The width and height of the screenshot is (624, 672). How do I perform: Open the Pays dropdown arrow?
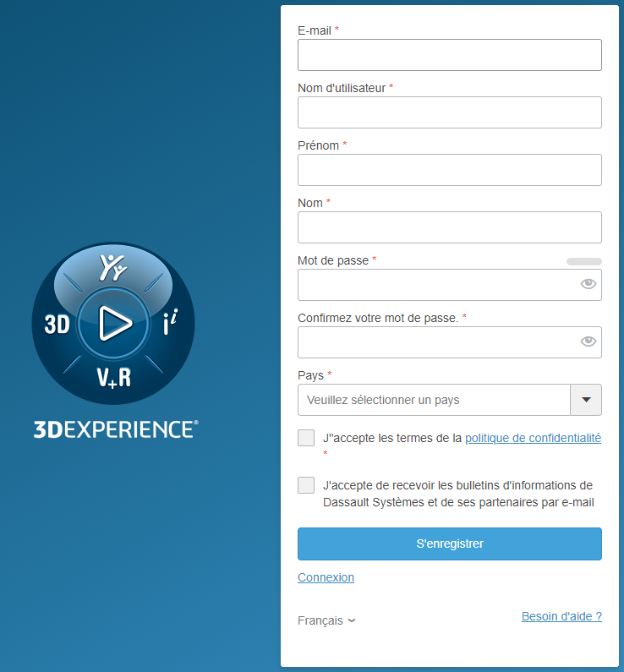pos(586,400)
